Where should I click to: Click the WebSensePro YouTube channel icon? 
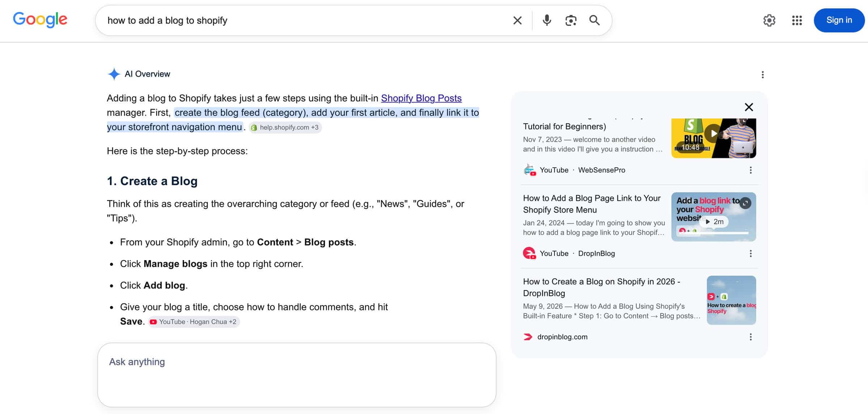click(x=529, y=170)
